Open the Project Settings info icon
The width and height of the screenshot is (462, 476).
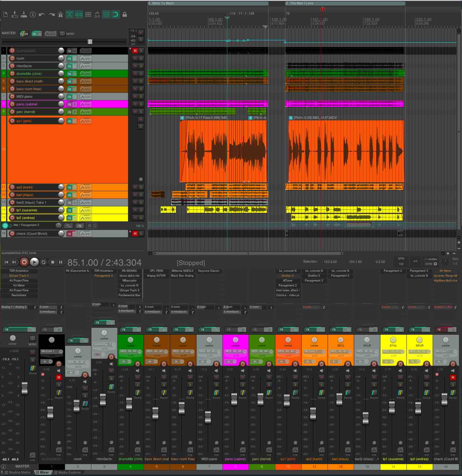pyautogui.click(x=33, y=14)
